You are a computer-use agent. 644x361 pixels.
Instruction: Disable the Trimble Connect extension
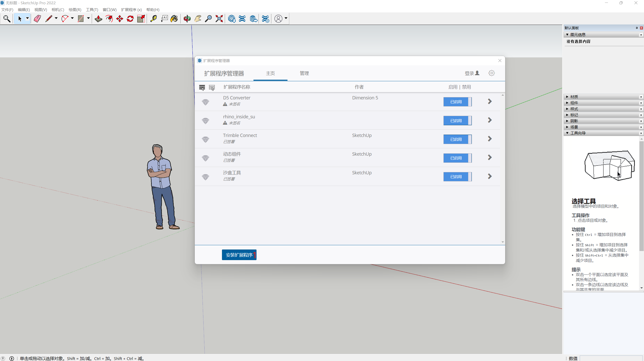458,139
